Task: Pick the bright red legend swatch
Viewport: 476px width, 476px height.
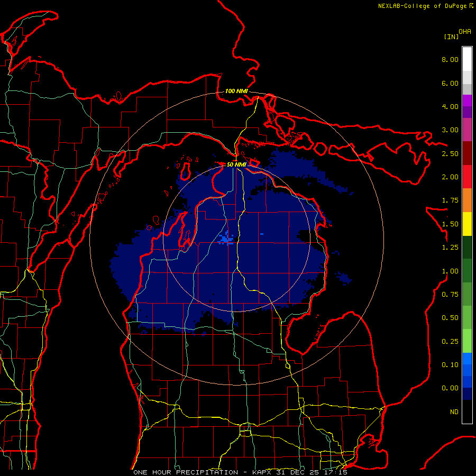Action: point(467,177)
